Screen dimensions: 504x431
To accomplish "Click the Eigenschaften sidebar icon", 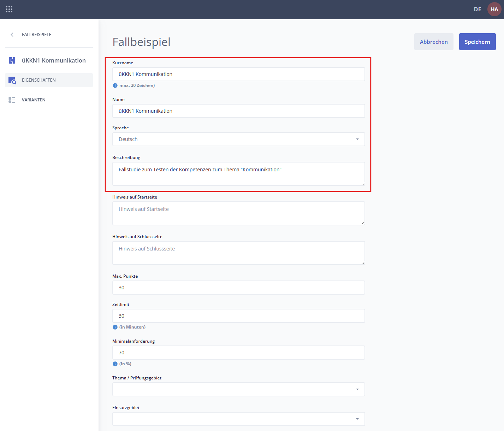I will pyautogui.click(x=12, y=80).
